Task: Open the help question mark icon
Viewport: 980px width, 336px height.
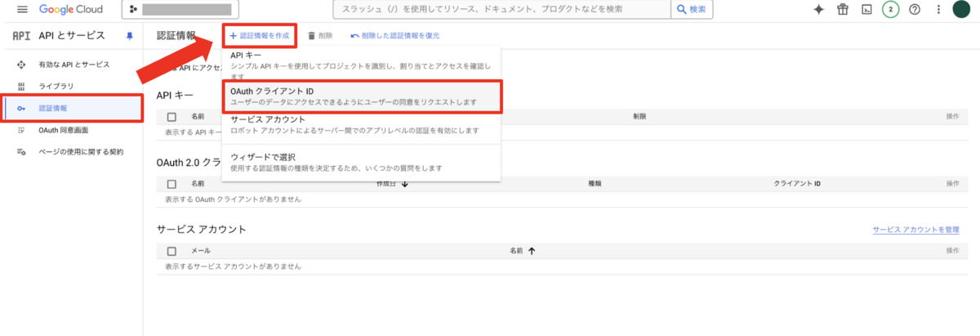Action: click(x=915, y=9)
